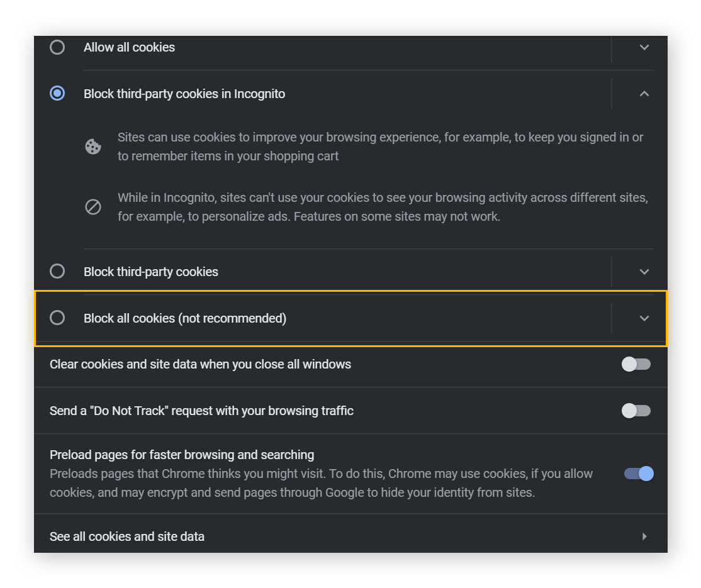Select the Allow all cookies option
Screen dimensions: 701x588
coord(57,47)
